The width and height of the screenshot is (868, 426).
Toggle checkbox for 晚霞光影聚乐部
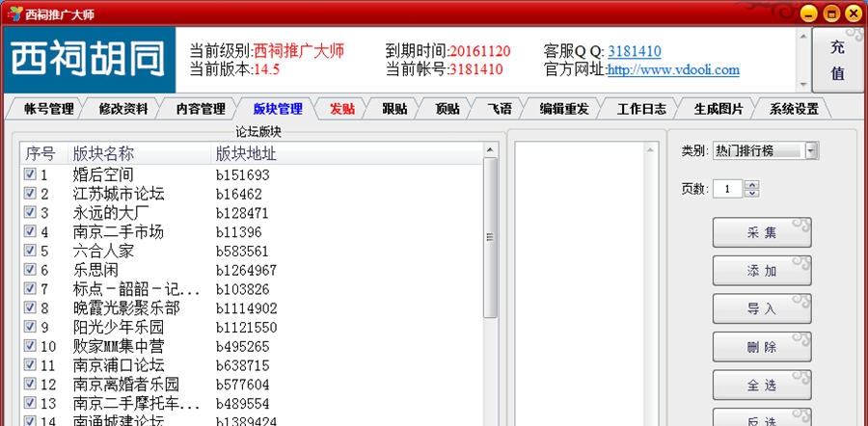(30, 307)
